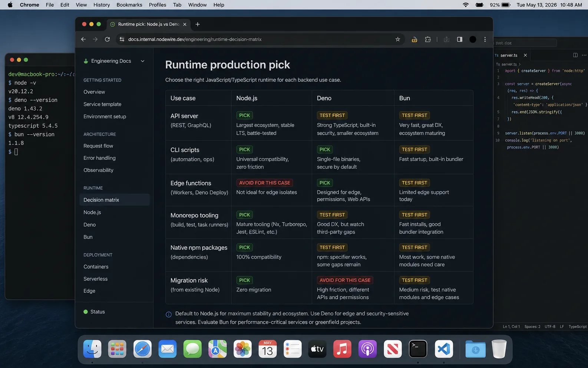Open site information icon in address bar
The width and height of the screenshot is (588, 368).
pos(122,39)
